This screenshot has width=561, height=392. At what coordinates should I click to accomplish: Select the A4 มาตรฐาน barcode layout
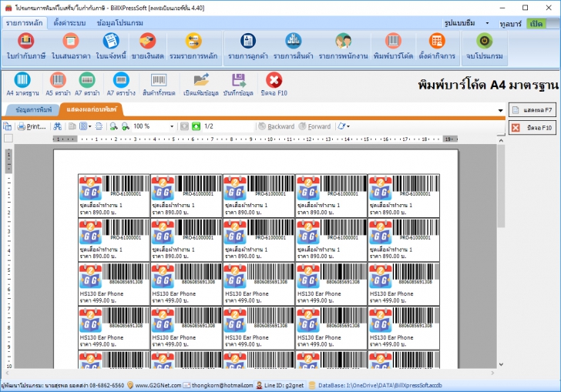(x=22, y=83)
